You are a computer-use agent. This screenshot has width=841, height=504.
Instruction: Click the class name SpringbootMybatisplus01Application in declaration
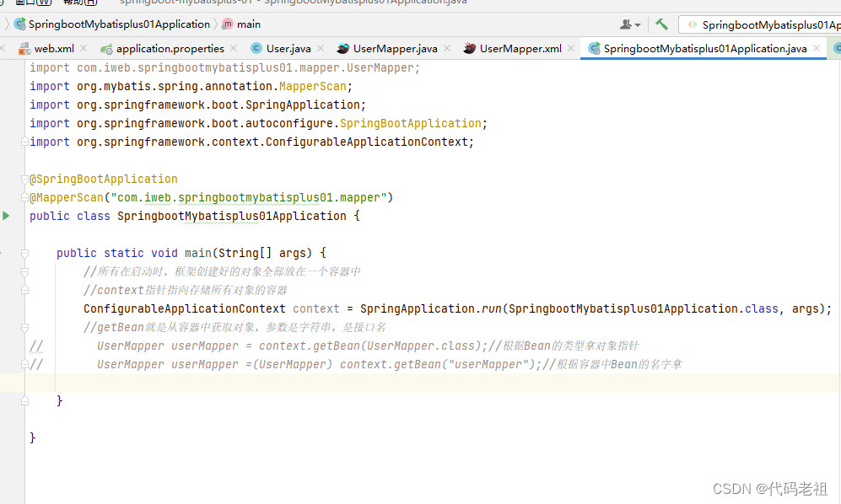coord(232,216)
